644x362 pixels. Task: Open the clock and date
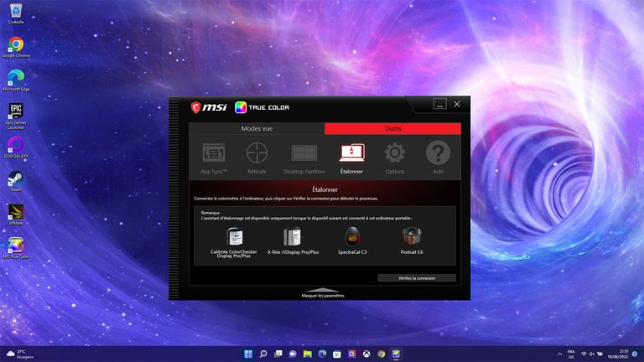tap(618, 354)
